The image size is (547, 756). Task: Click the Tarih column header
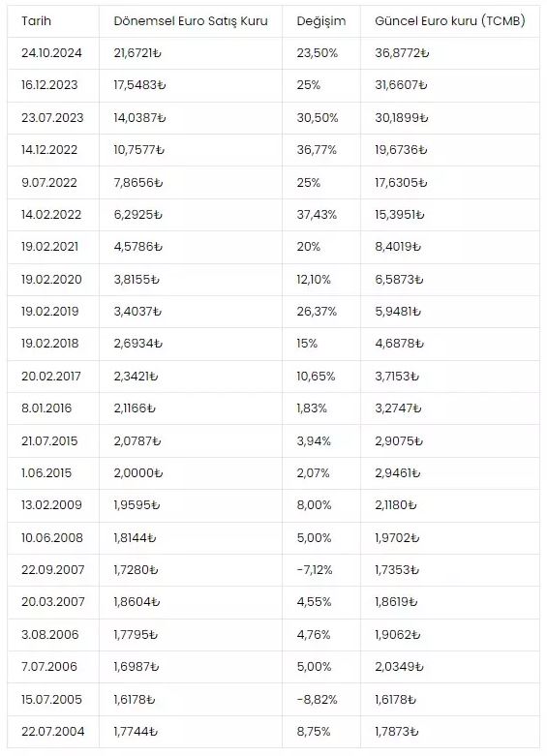tap(36, 21)
